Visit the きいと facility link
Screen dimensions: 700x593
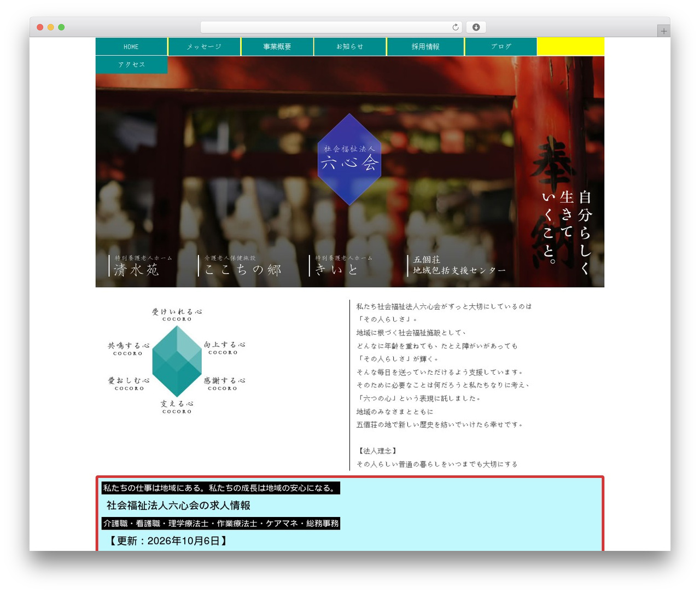(x=341, y=266)
